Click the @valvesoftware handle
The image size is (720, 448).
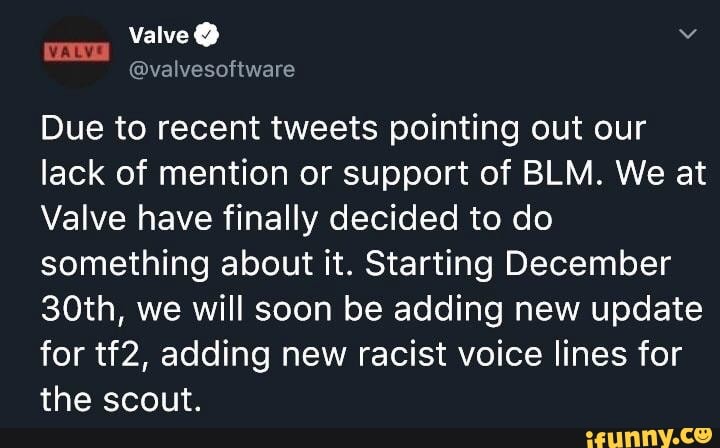[x=212, y=69]
